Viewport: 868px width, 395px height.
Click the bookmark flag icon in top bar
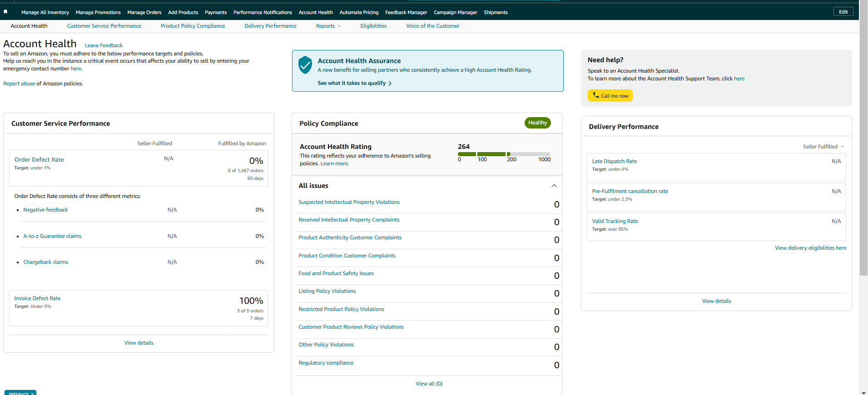point(5,12)
